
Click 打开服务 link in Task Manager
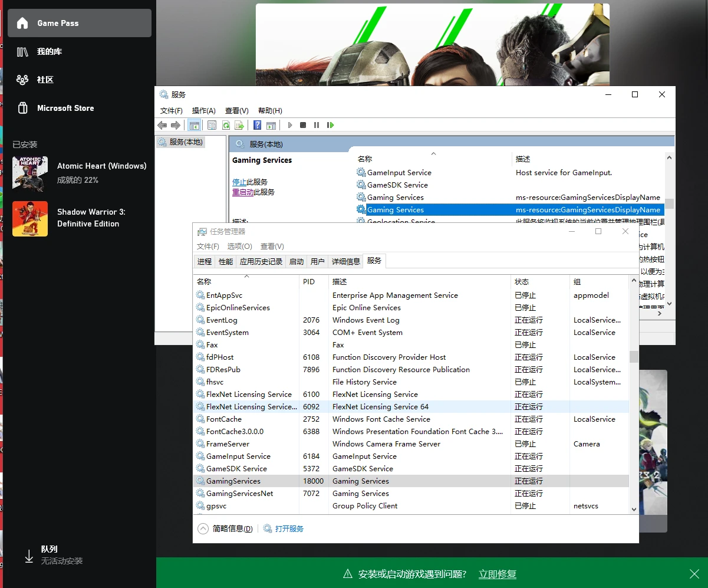tap(289, 528)
